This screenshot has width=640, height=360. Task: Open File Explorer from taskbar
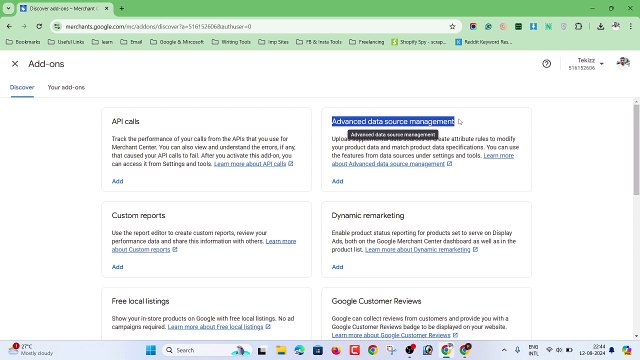pyautogui.click(x=281, y=350)
